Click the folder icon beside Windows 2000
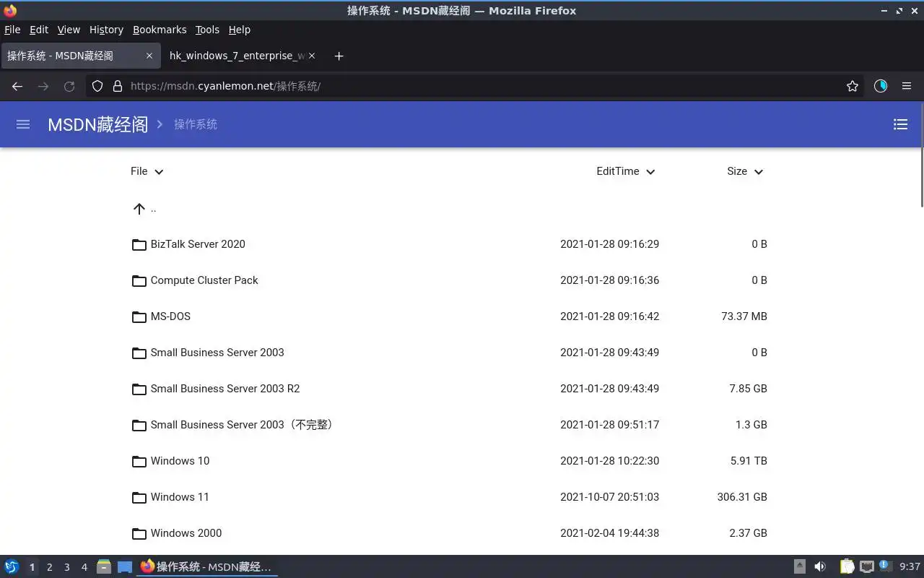 coord(139,533)
